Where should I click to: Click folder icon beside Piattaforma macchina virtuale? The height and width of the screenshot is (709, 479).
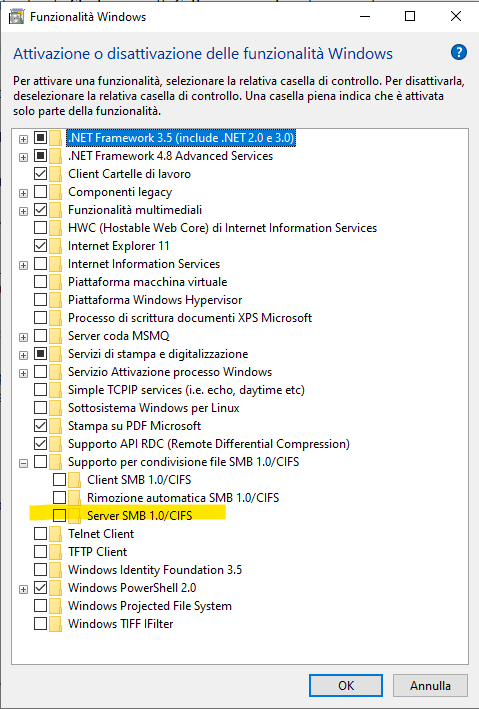point(56,282)
